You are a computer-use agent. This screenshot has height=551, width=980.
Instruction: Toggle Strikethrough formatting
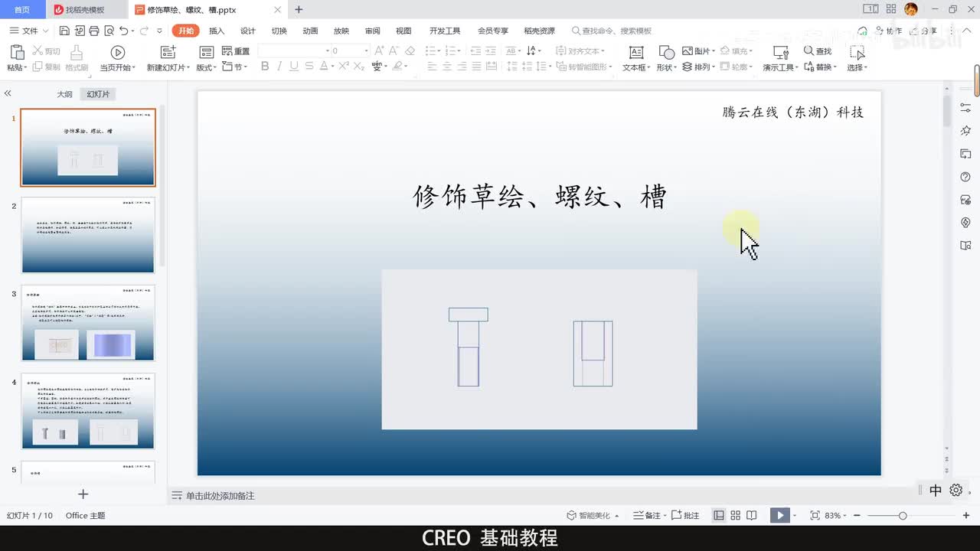pos(309,67)
